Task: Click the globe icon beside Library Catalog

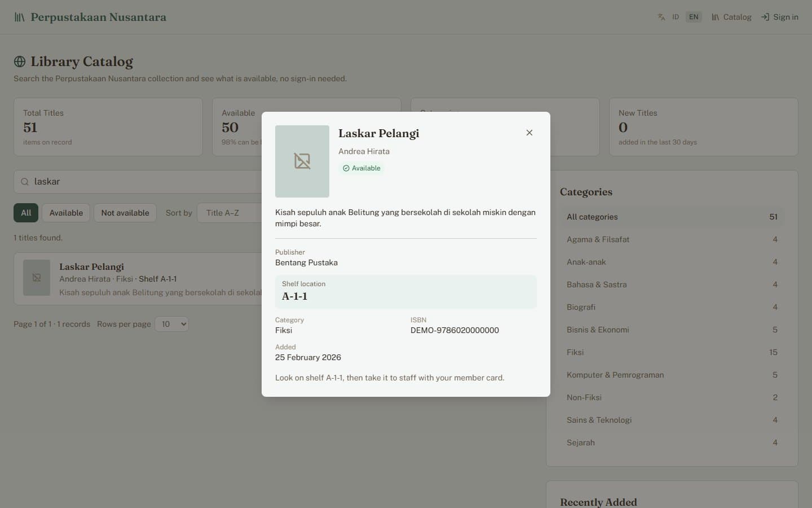Action: 20,62
